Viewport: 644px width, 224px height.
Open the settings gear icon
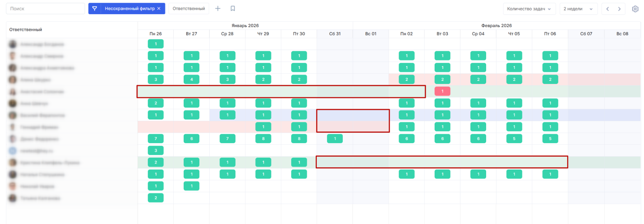pyautogui.click(x=635, y=9)
